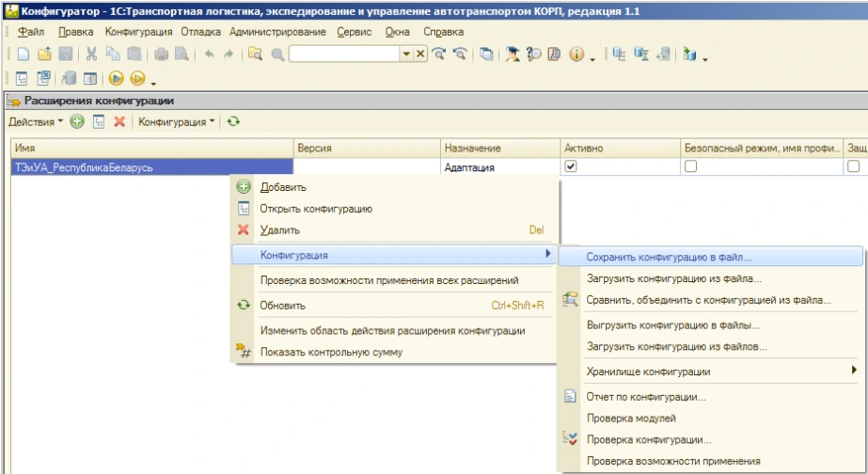Select Загрузить конфигурацию из файла
This screenshot has width=868, height=474.
pyautogui.click(x=673, y=278)
